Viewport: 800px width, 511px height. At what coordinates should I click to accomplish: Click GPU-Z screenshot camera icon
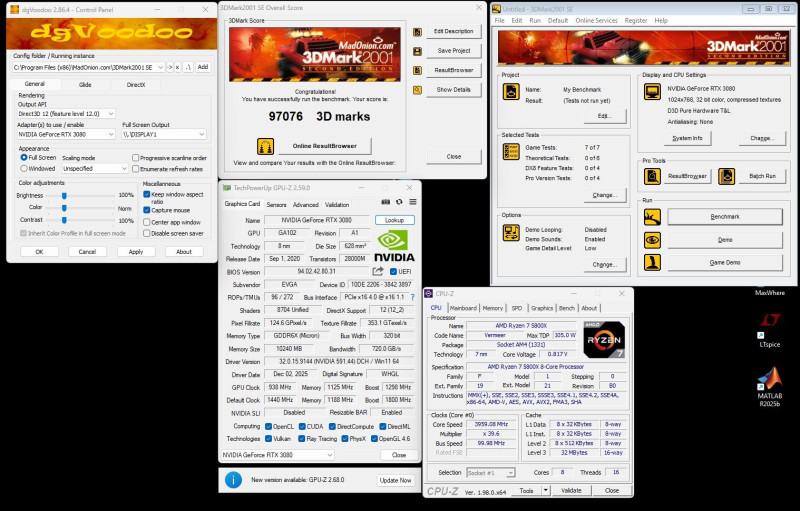(x=386, y=202)
